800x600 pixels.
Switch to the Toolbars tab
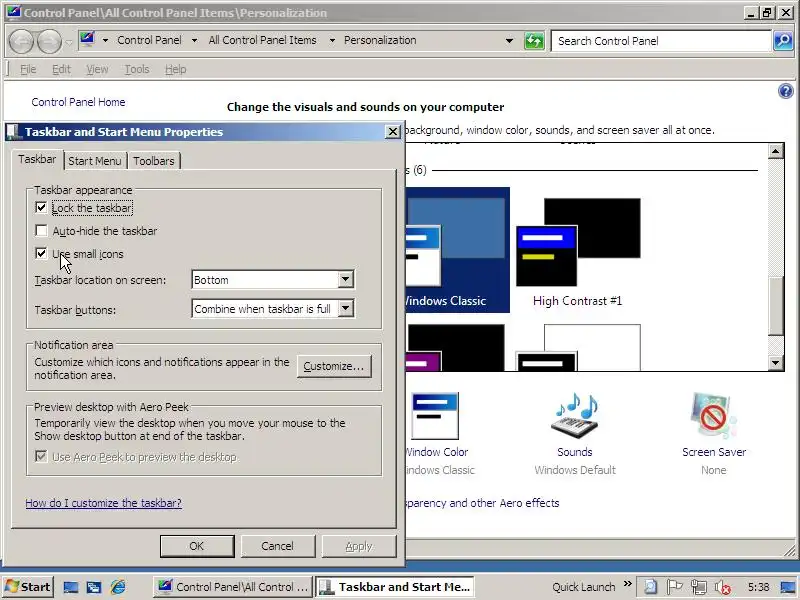pyautogui.click(x=154, y=161)
